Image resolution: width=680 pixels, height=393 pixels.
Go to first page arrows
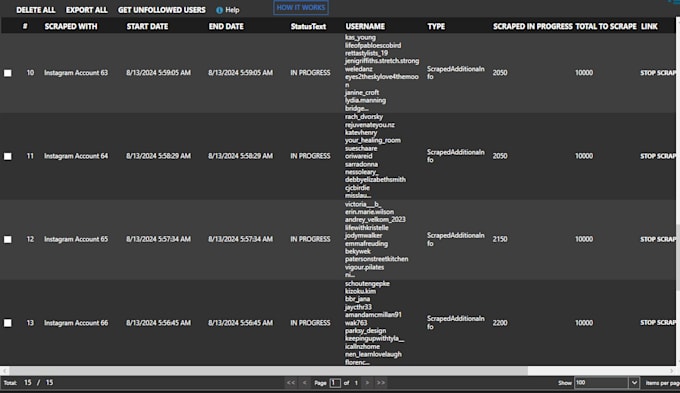pos(291,383)
